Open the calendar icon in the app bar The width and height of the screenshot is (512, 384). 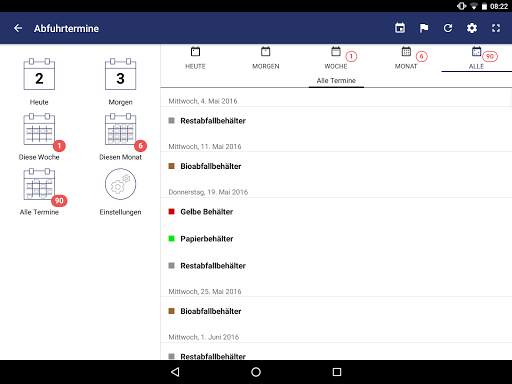point(400,28)
